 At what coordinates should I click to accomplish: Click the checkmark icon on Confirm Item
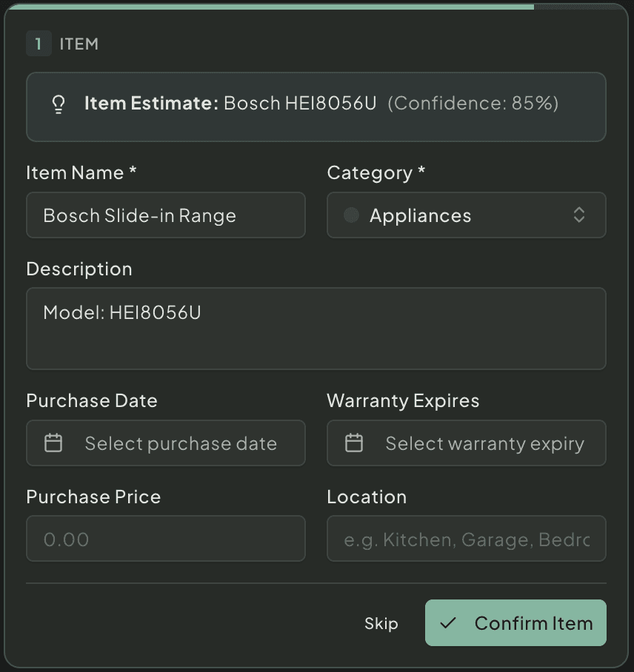(x=448, y=622)
